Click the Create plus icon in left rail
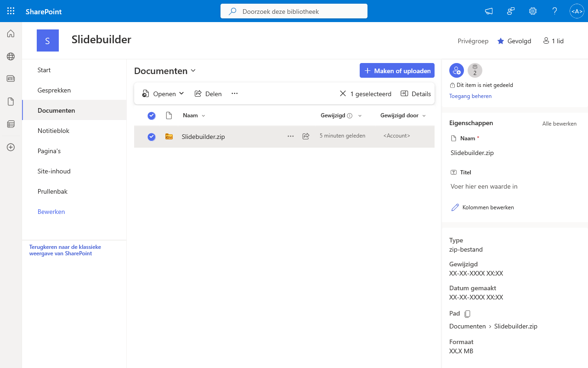The image size is (588, 368). click(x=11, y=147)
